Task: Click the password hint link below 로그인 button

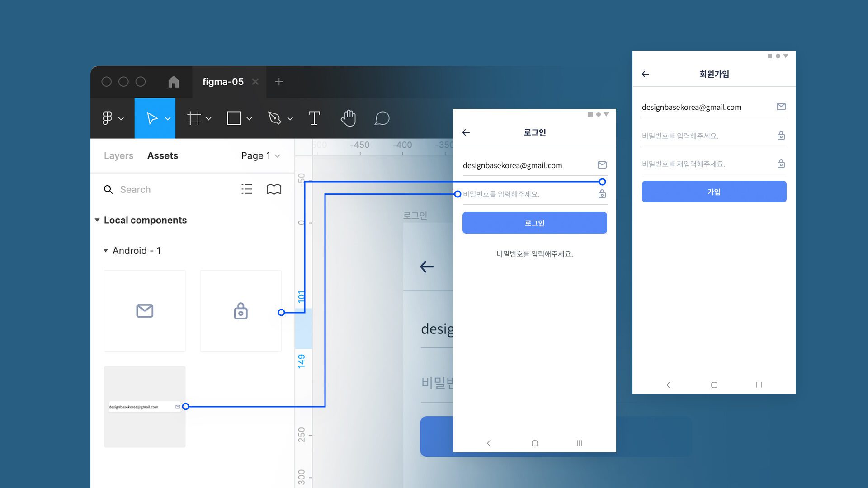Action: pyautogui.click(x=534, y=254)
